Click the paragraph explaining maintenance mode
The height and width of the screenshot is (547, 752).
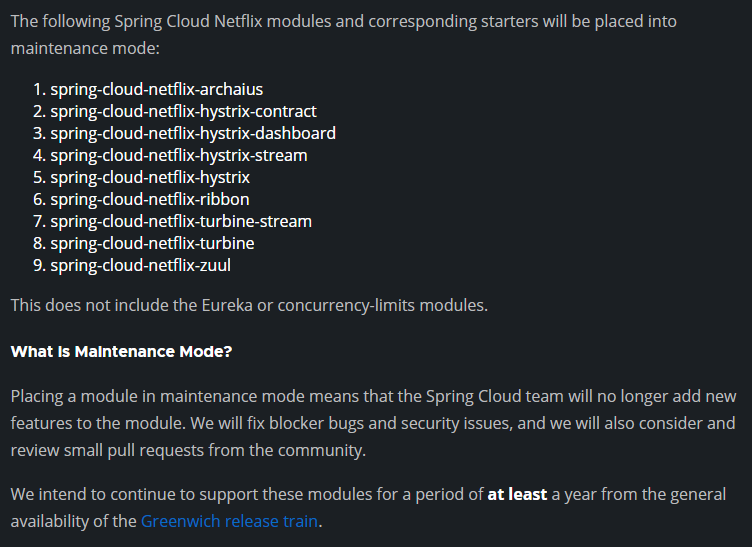[373, 423]
